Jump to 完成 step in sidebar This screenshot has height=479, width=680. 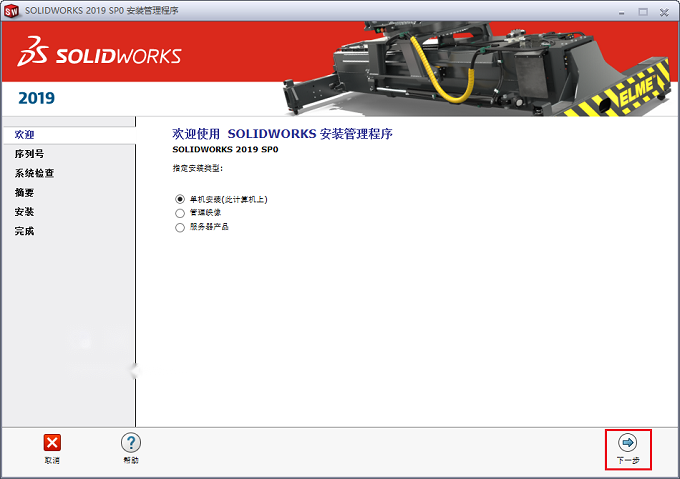click(x=24, y=231)
